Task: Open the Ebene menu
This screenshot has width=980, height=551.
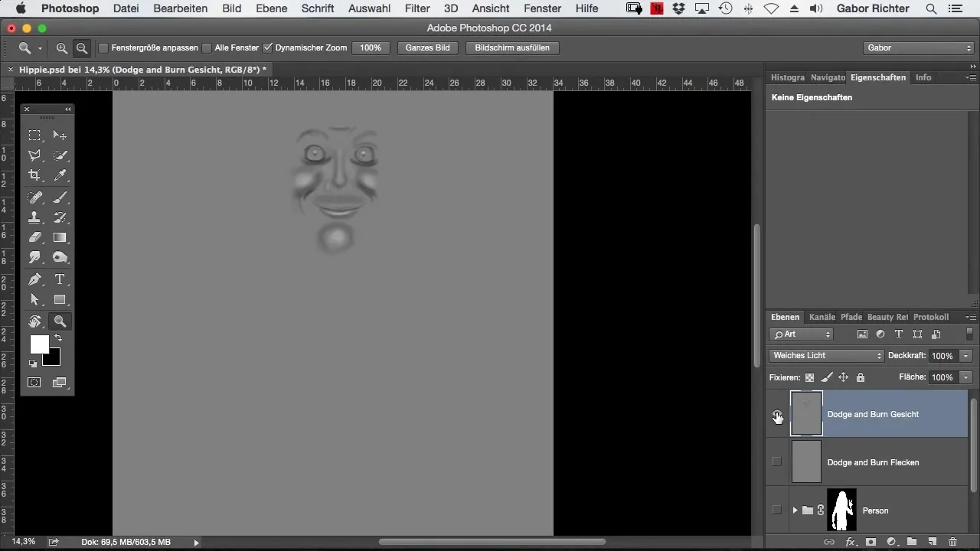Action: click(272, 8)
